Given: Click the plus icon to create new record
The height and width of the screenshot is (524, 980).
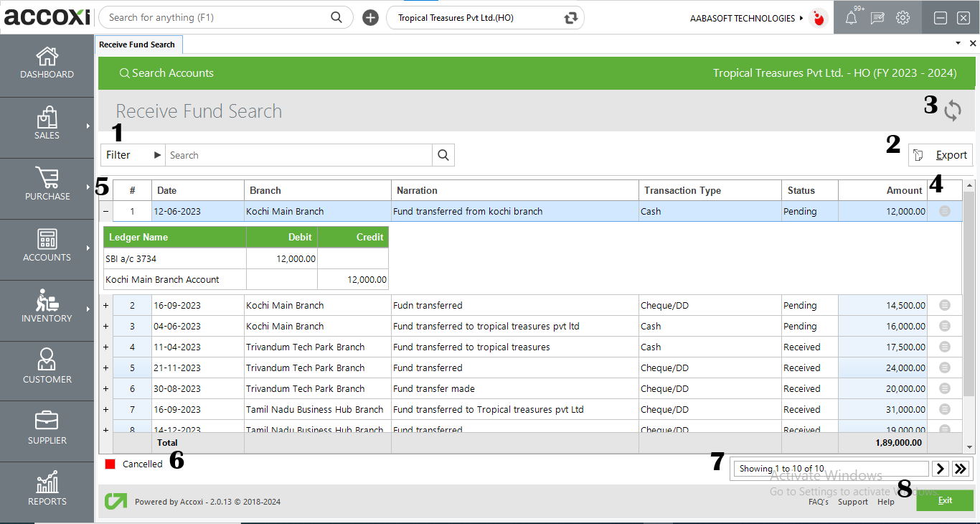Looking at the screenshot, I should click(x=370, y=17).
